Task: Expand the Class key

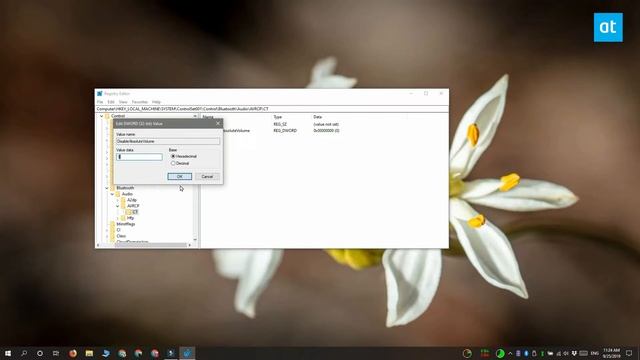Action: (107, 236)
